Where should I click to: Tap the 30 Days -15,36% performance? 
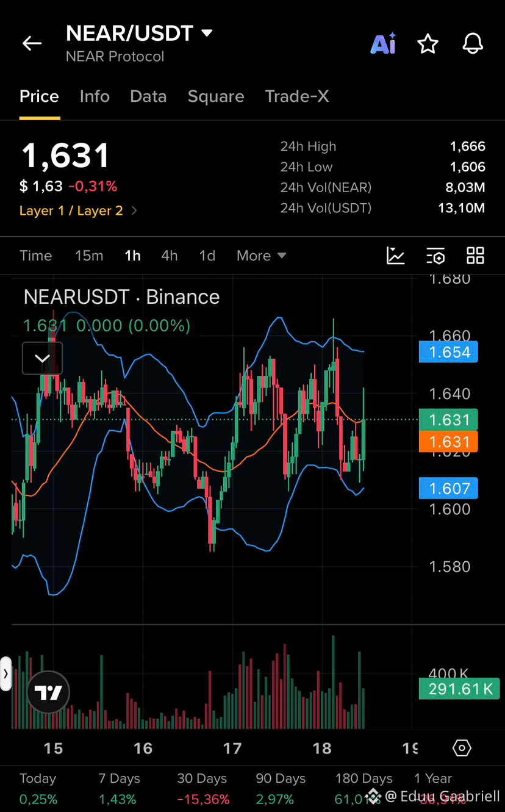pyautogui.click(x=203, y=799)
